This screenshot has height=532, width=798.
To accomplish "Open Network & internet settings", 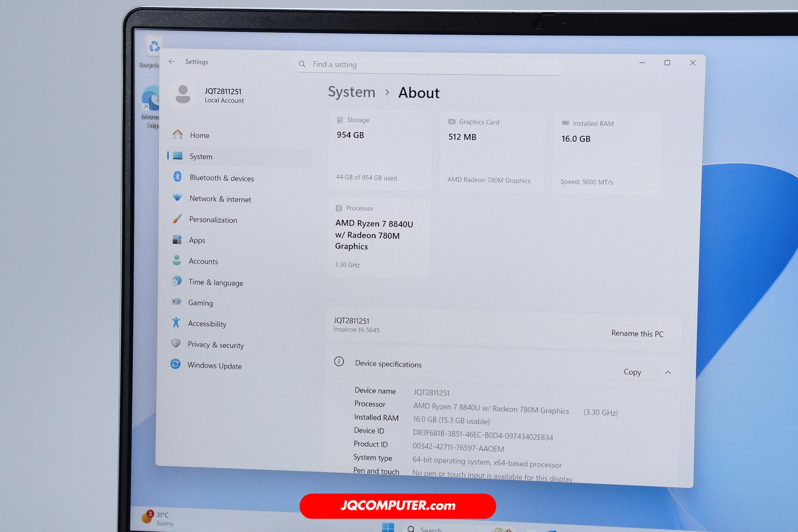I will point(220,199).
